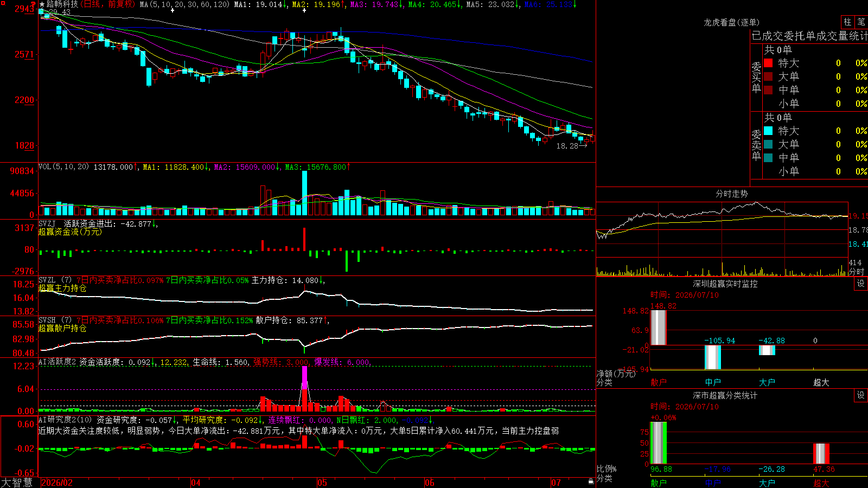Click the AI活跃度2 indicator name
Image resolution: width=868 pixels, height=488 pixels.
(x=58, y=362)
